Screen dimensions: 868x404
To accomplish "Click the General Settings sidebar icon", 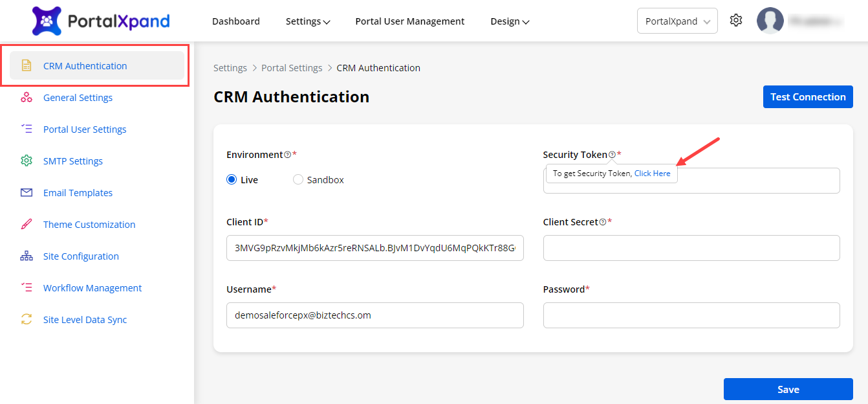I will click(x=27, y=97).
